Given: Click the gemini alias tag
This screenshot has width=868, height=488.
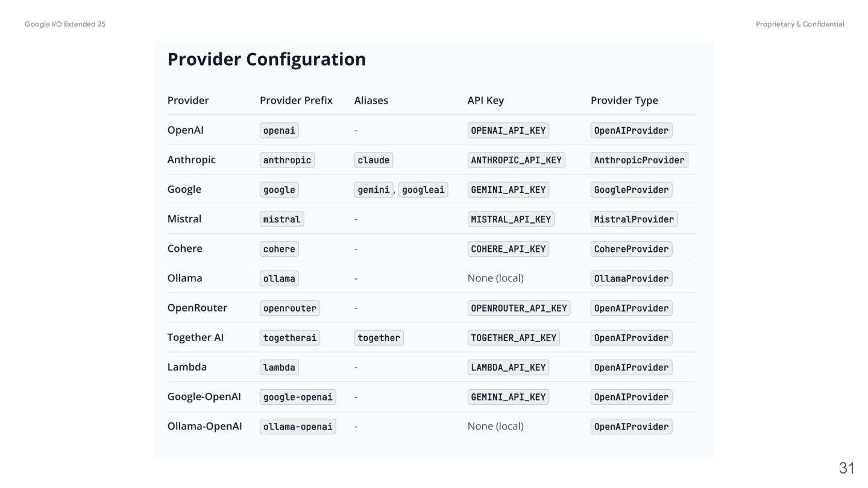Looking at the screenshot, I should [374, 189].
